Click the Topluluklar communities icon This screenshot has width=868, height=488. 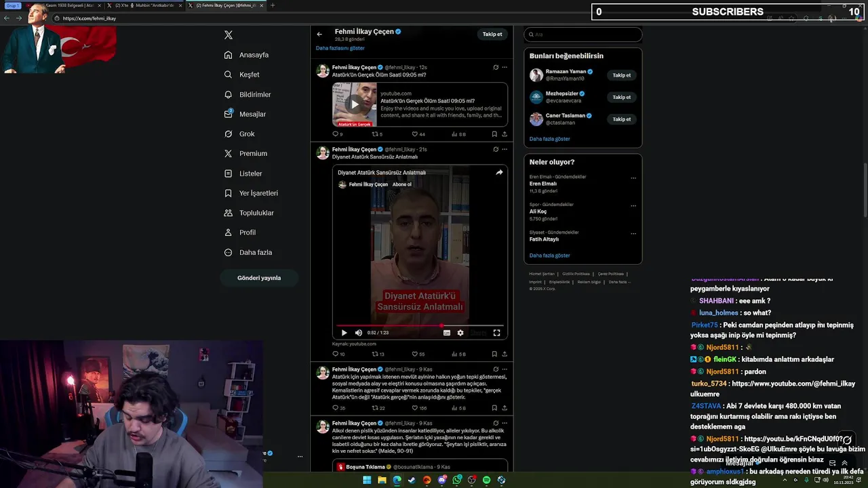[229, 213]
